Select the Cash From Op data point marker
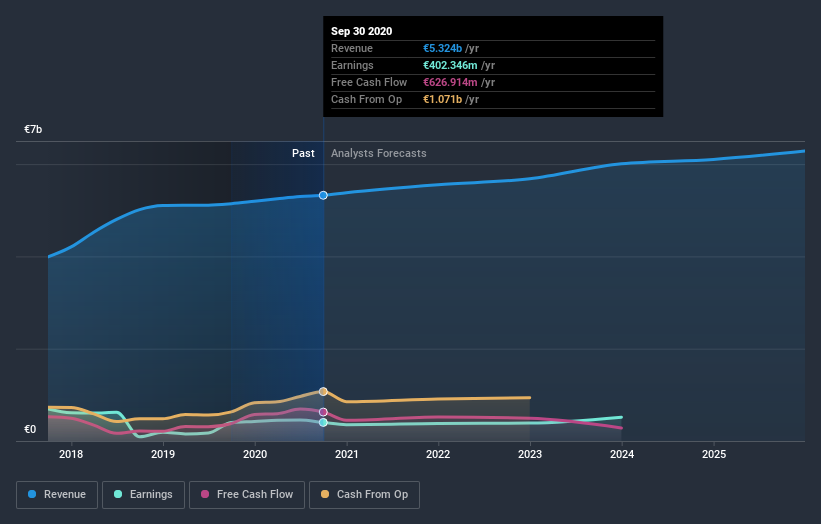 pos(323,392)
